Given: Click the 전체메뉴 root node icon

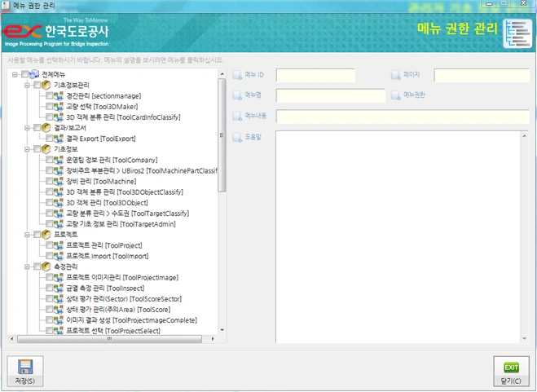Looking at the screenshot, I should click(34, 74).
